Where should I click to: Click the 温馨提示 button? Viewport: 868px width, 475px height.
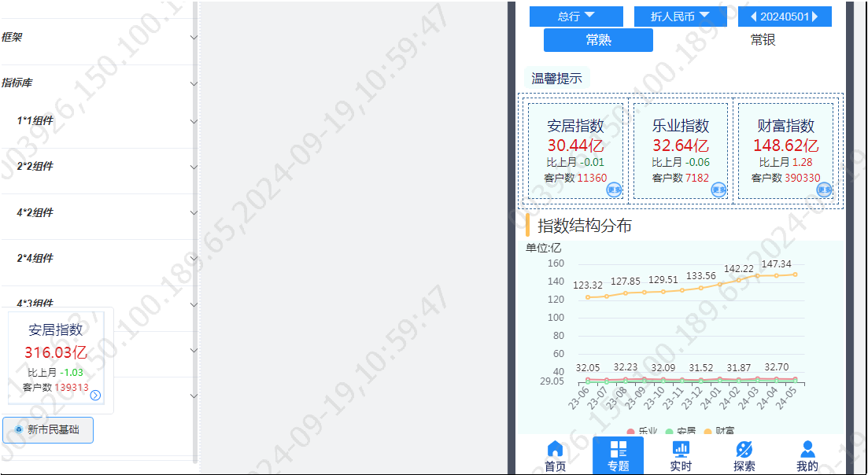click(x=557, y=78)
